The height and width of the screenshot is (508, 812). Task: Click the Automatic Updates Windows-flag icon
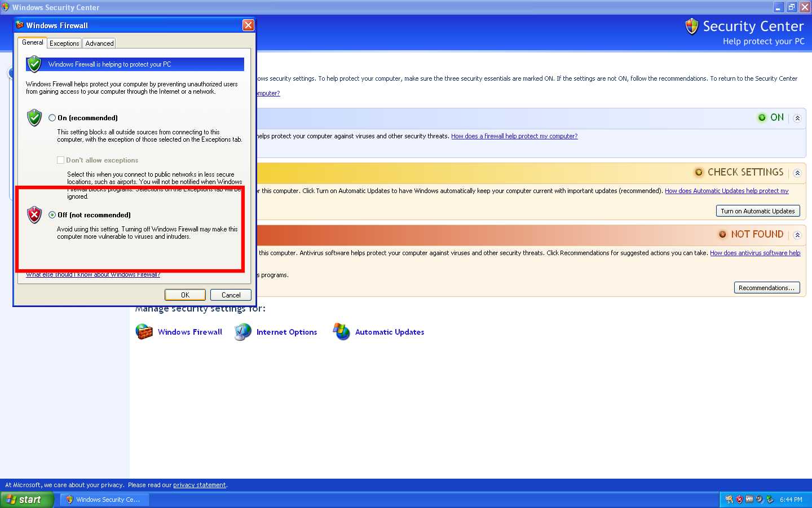[x=342, y=332]
